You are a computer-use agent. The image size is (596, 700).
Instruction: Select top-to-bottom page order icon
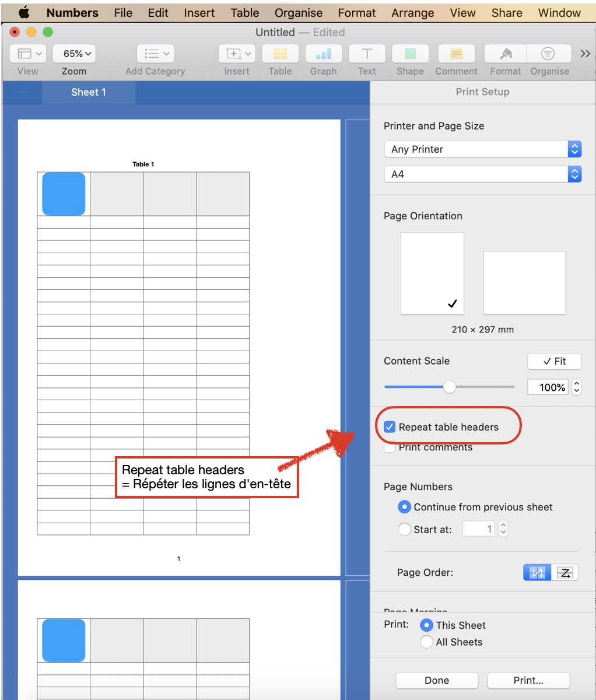pyautogui.click(x=537, y=573)
